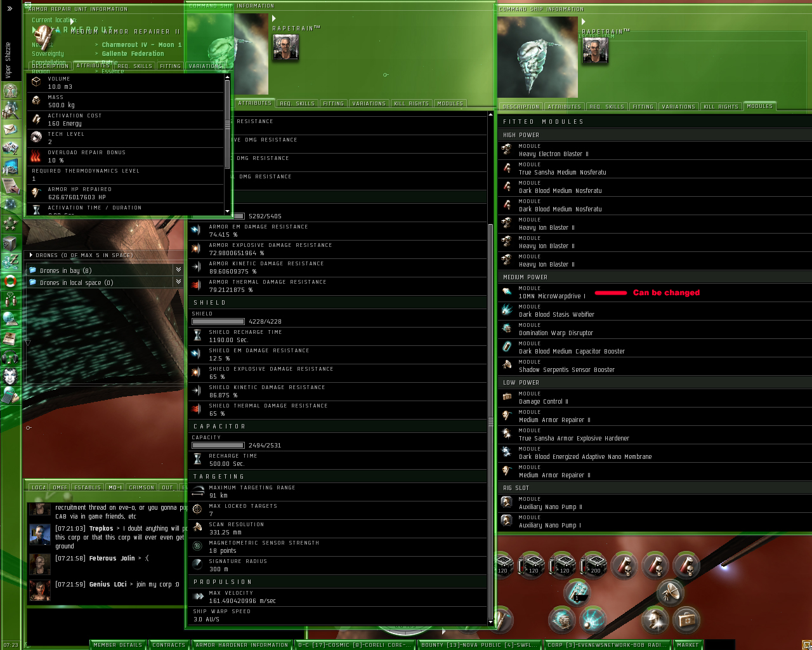The image size is (812, 650).
Task: Select the Domination Warp Disruptor row
Action: (655, 329)
